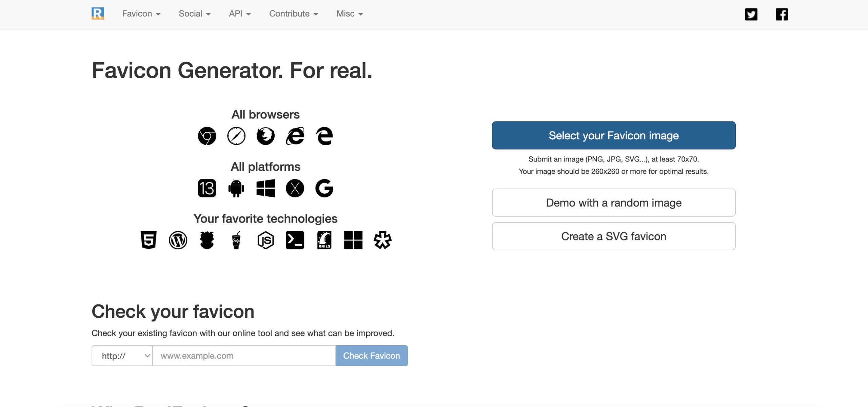Click the All browsers label

click(265, 115)
